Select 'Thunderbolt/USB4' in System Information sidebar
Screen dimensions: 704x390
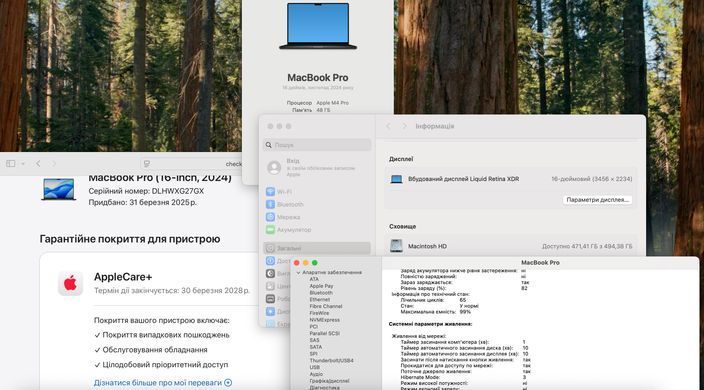click(331, 360)
